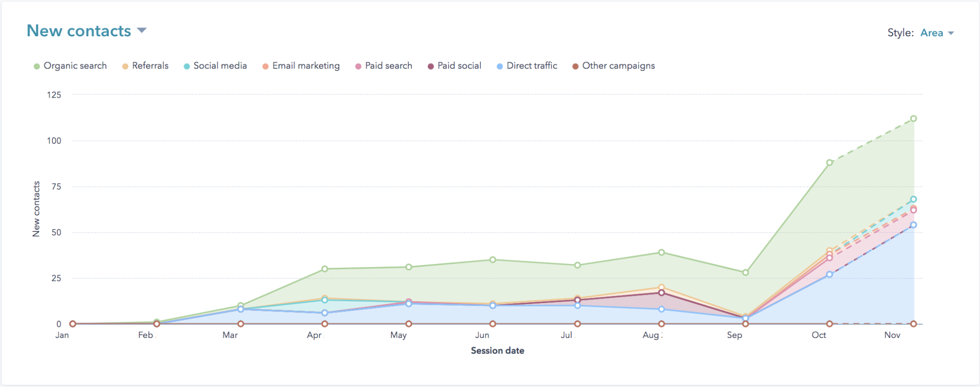
Task: Click Organic search data point for Sep
Action: pos(745,273)
